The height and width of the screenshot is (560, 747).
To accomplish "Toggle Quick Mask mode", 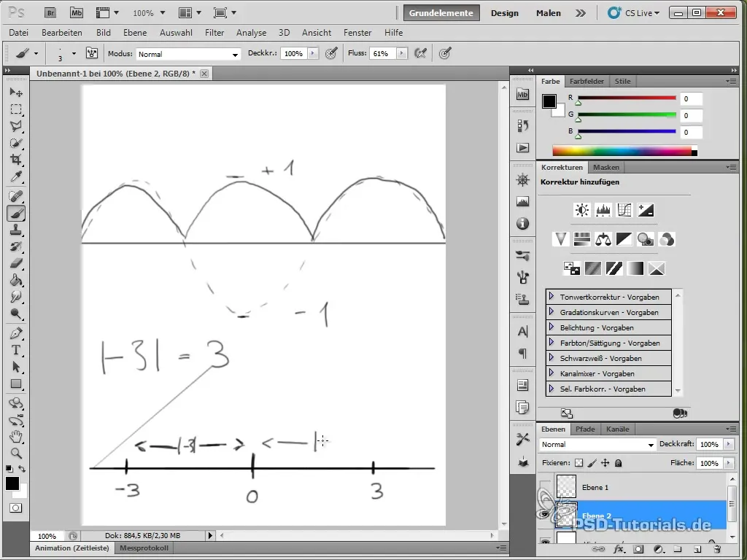I will tap(16, 508).
